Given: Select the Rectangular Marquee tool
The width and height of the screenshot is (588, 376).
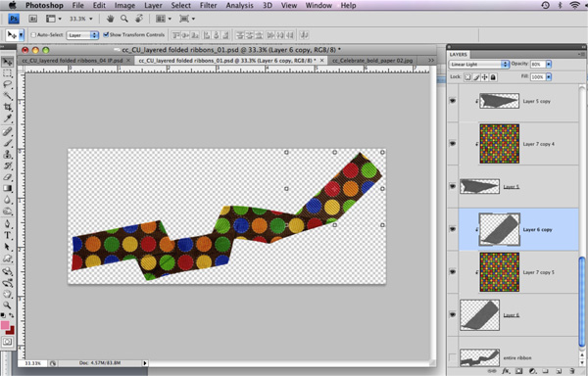Looking at the screenshot, I should click(x=8, y=73).
